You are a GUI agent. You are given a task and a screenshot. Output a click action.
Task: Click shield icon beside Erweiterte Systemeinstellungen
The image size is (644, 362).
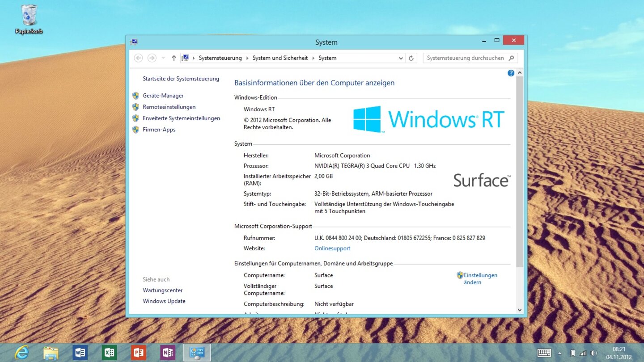[x=136, y=118]
